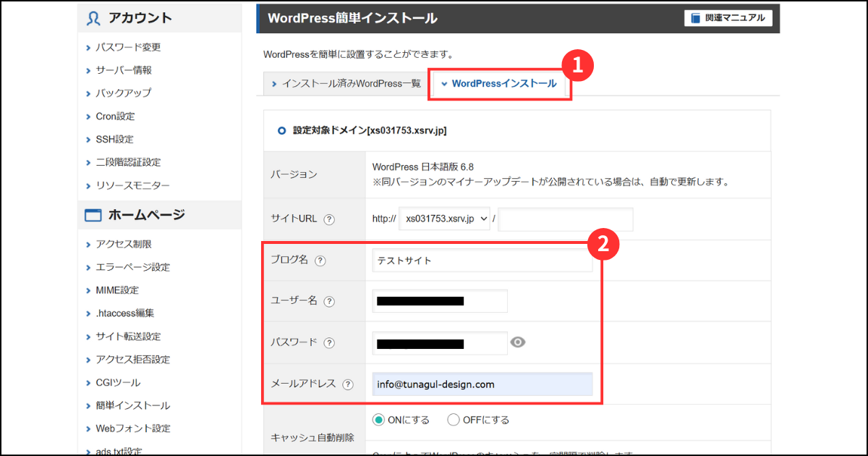Open サーバー情報 in sidebar

(x=124, y=70)
